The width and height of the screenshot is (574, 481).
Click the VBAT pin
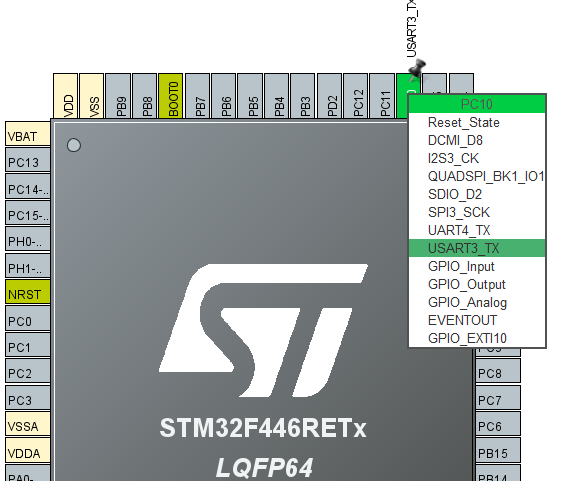[28, 134]
